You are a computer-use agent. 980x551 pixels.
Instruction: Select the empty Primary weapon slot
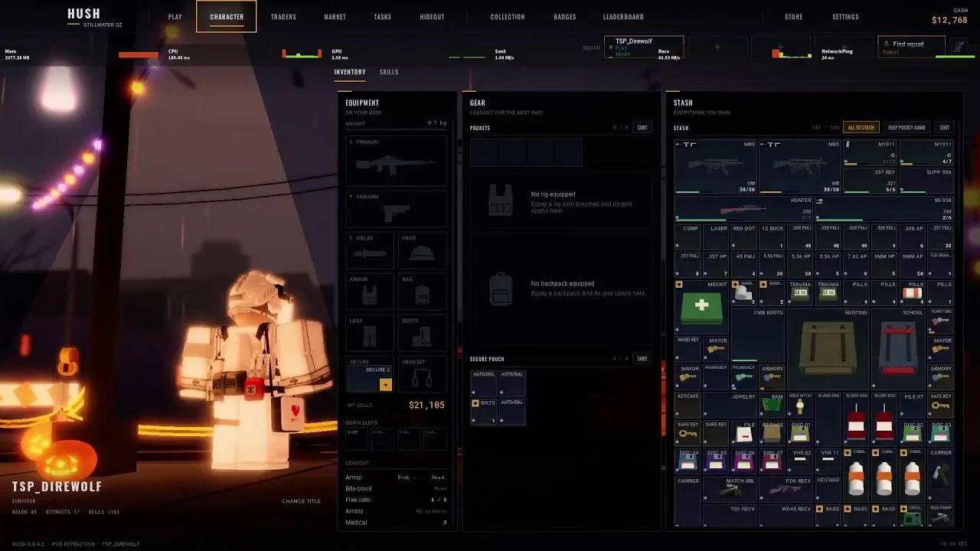pyautogui.click(x=396, y=161)
